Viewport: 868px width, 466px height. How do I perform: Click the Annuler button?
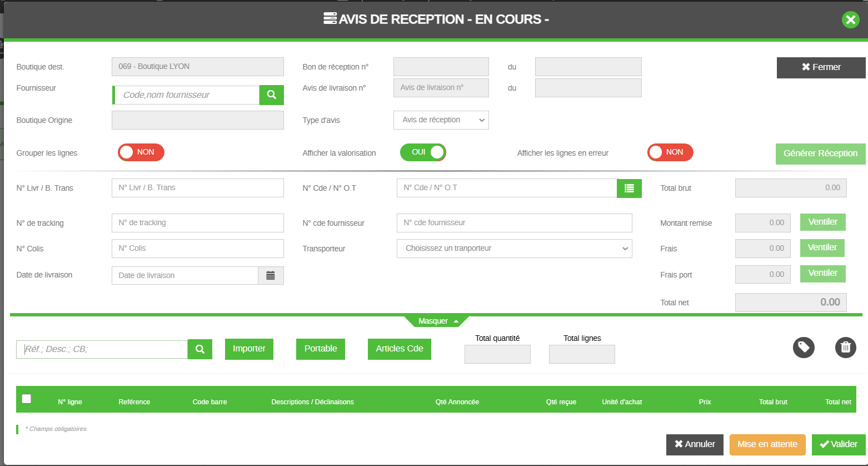(695, 444)
